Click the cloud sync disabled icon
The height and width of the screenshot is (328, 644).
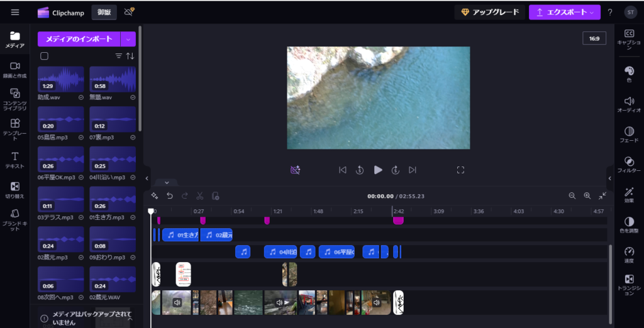[129, 13]
